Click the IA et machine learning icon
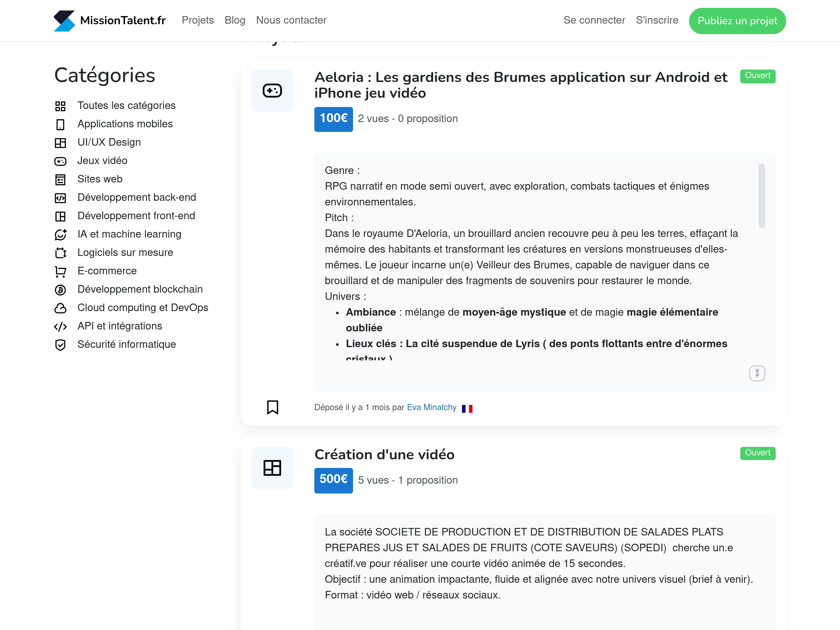840x630 pixels. point(60,235)
